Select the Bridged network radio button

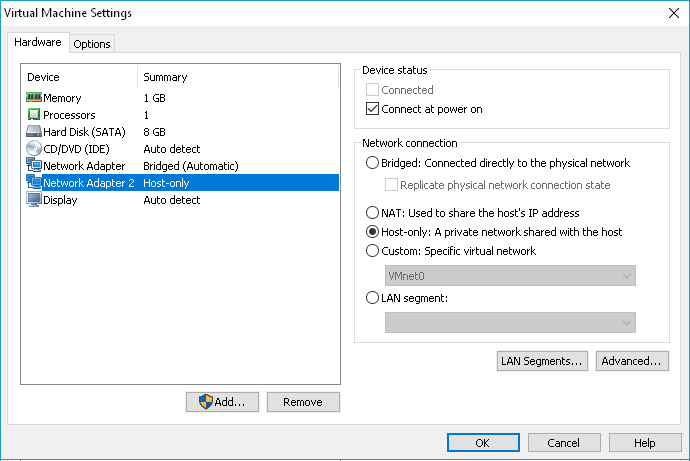tap(373, 163)
